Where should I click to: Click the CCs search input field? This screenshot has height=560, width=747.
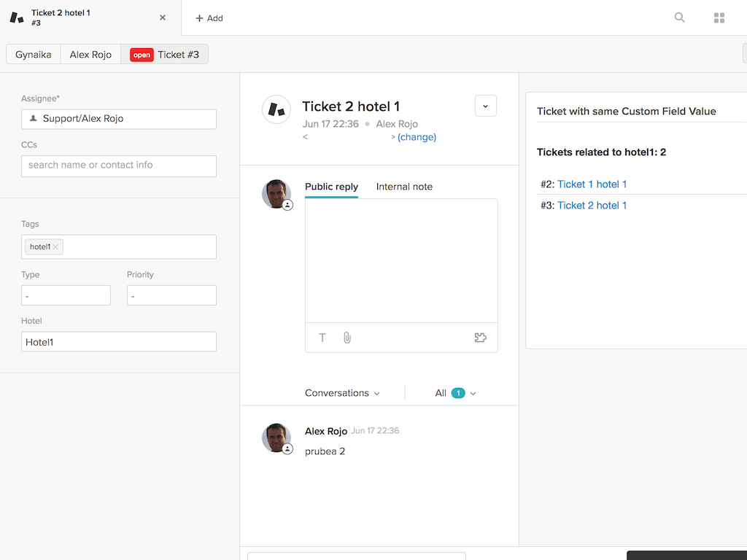pos(119,166)
